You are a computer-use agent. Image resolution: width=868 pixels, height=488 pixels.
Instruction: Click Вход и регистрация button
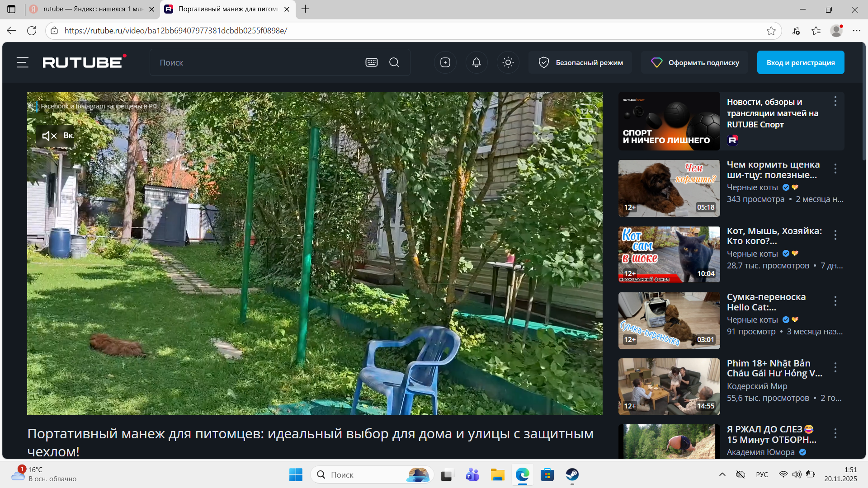point(801,62)
